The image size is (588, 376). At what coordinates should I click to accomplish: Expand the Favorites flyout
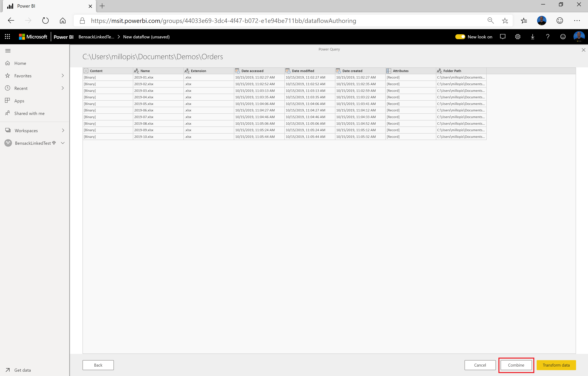[63, 76]
